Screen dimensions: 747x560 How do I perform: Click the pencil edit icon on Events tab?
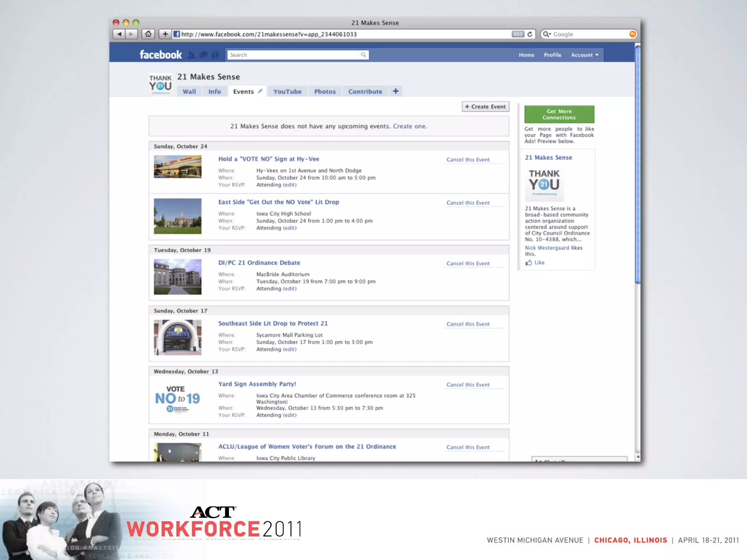260,91
